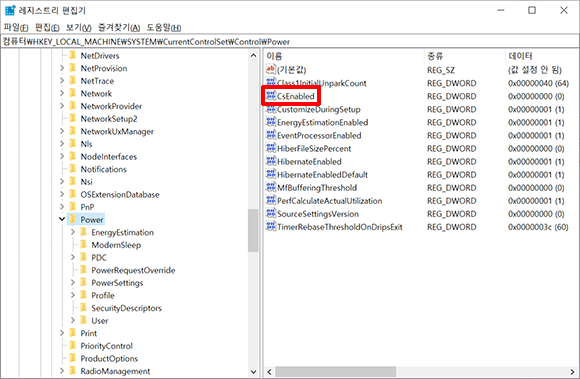580x379 pixels.
Task: Expand the Network key
Action: click(x=62, y=93)
